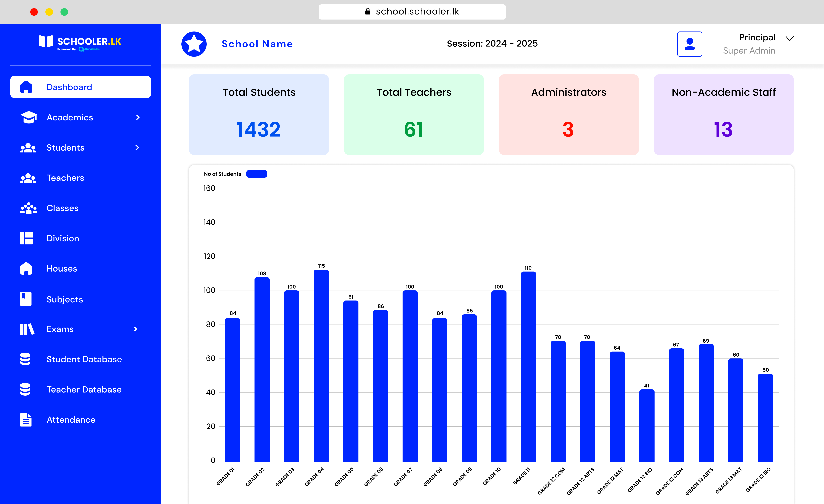Viewport: 824px width, 504px height.
Task: Click the school star logo icon
Action: click(x=194, y=44)
